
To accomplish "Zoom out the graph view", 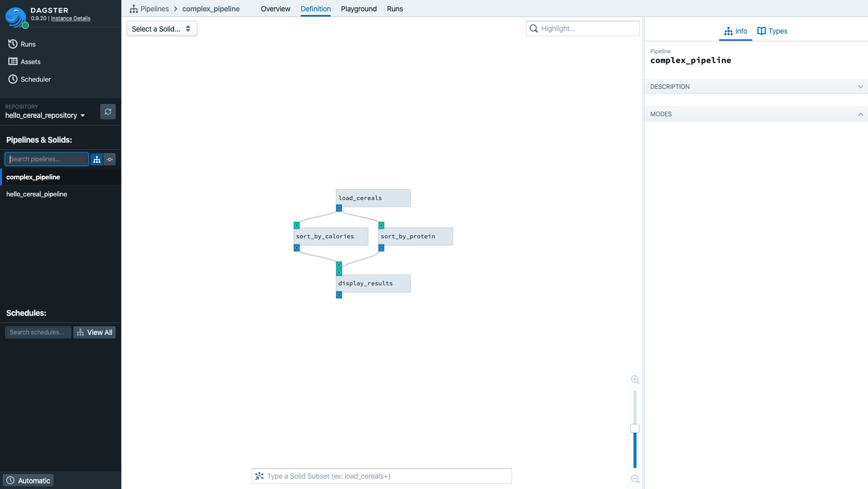I will coord(635,479).
